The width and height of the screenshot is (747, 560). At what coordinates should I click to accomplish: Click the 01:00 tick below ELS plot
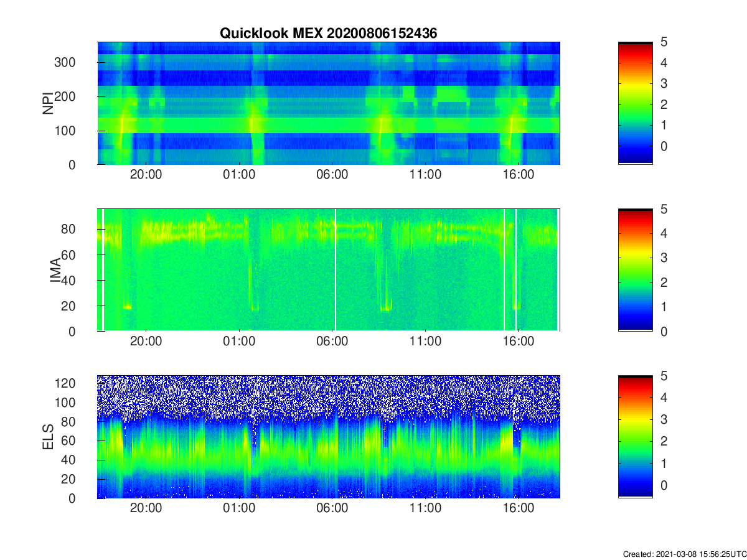(x=239, y=508)
